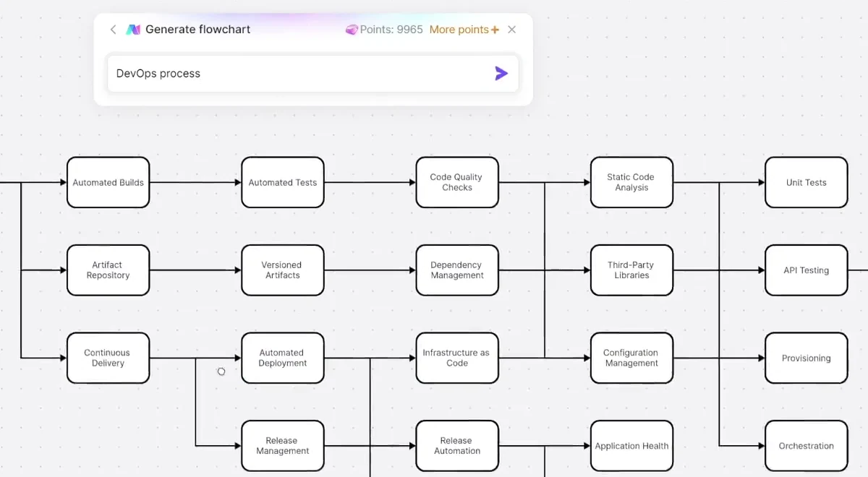Select the API Testing node
This screenshot has width=868, height=477.
click(x=807, y=270)
